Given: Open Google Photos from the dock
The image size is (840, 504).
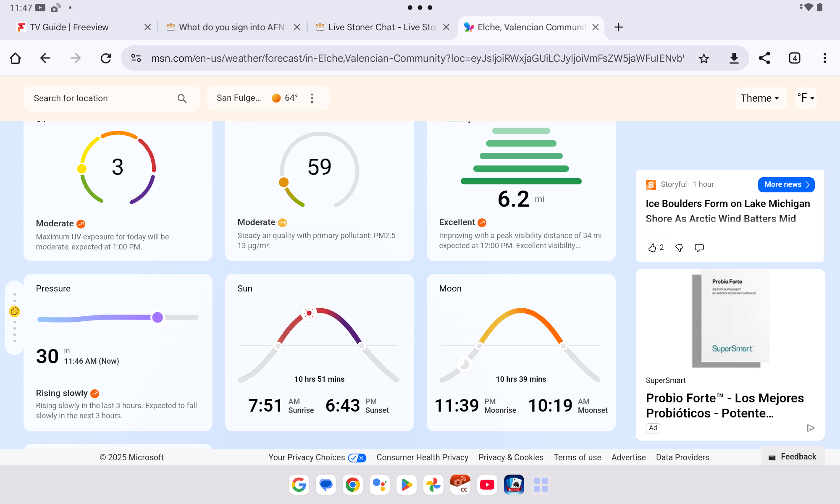Looking at the screenshot, I should click(x=433, y=485).
